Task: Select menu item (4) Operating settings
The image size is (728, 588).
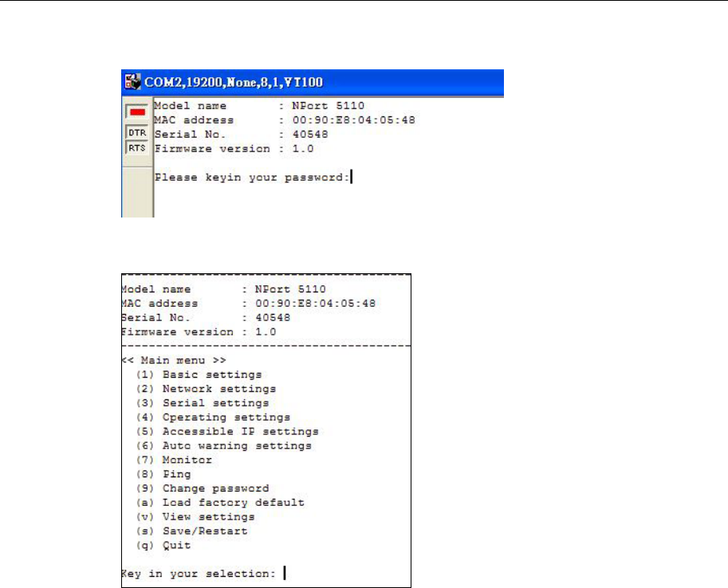Action: [213, 417]
